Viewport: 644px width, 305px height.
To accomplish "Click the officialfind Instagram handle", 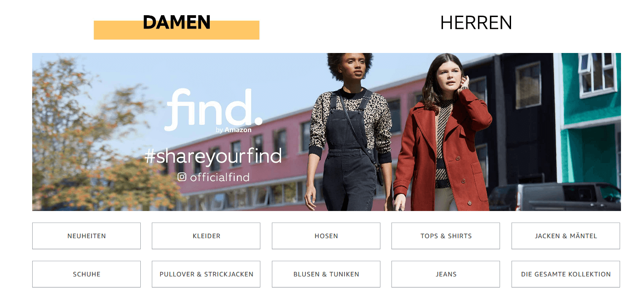I will tap(219, 177).
